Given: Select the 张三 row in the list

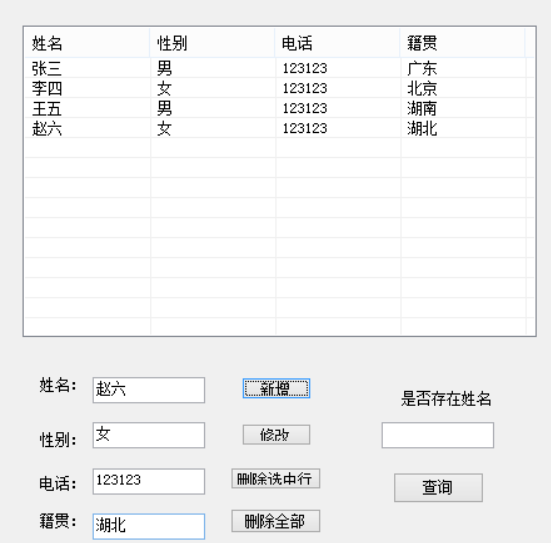Looking at the screenshot, I should pyautogui.click(x=279, y=68).
